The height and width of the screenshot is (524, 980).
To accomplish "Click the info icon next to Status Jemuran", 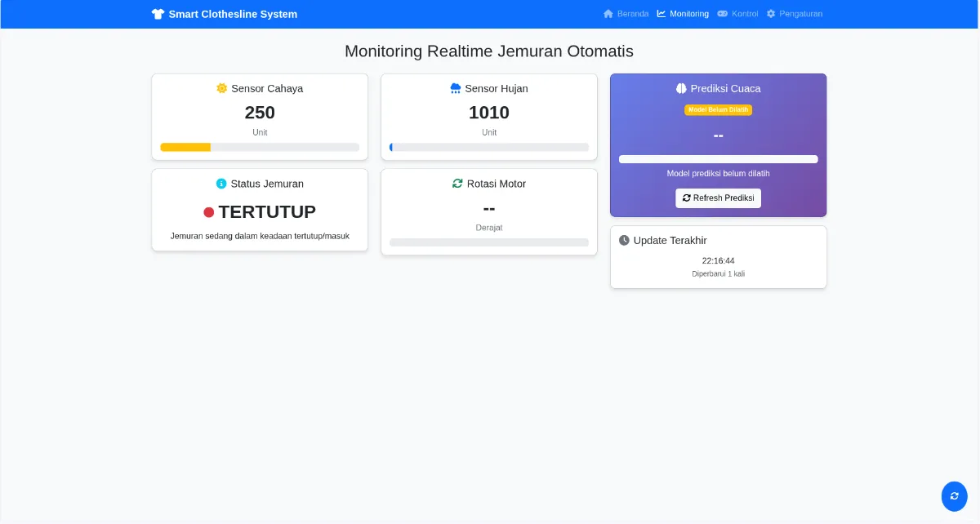I will coord(221,184).
